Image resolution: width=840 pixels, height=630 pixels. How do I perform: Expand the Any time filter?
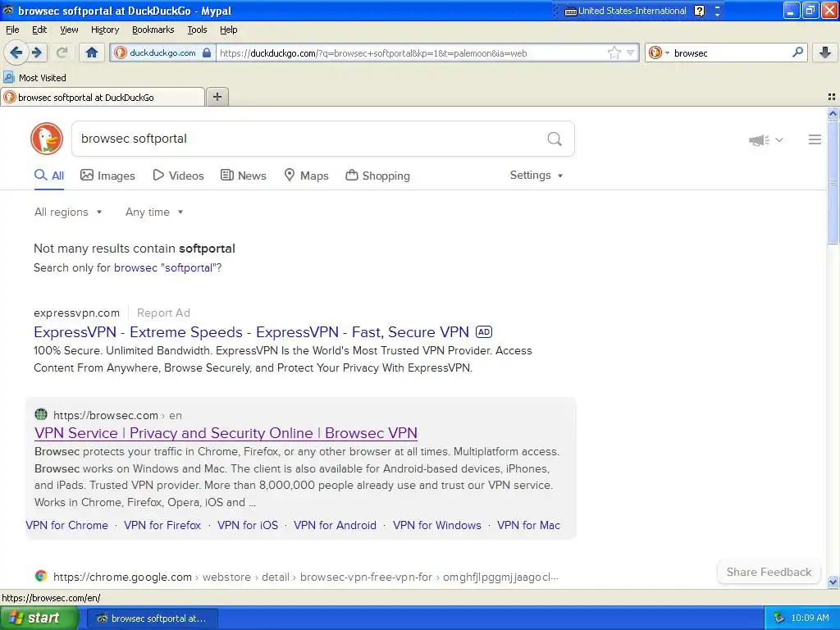pyautogui.click(x=154, y=212)
